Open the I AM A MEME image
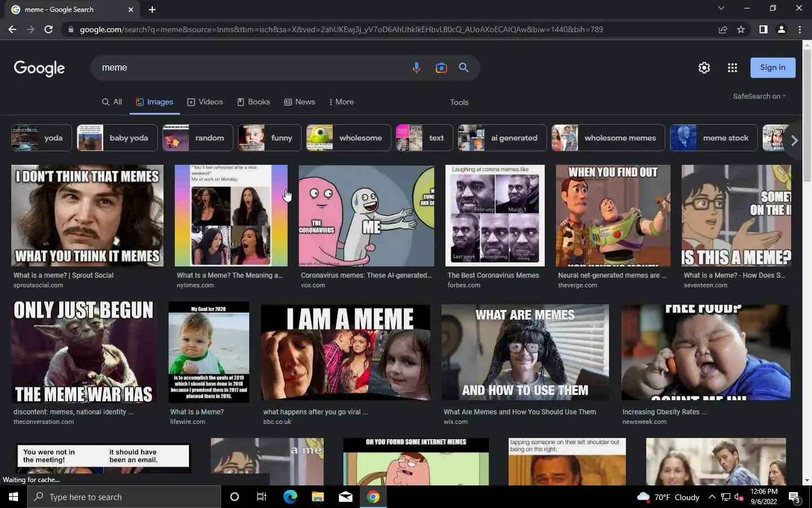812x508 pixels. tap(346, 352)
